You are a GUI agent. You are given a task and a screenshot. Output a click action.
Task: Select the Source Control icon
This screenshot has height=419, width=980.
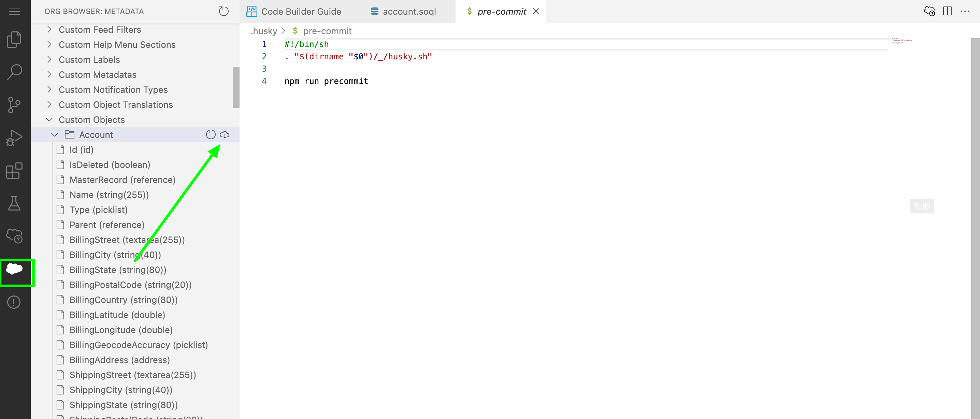tap(14, 105)
